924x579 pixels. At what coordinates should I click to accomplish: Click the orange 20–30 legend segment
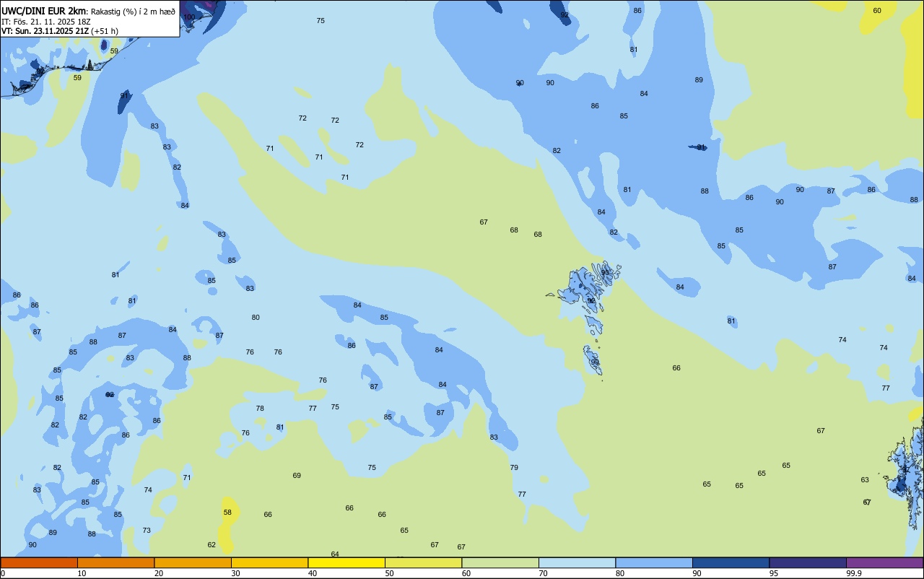click(x=193, y=562)
